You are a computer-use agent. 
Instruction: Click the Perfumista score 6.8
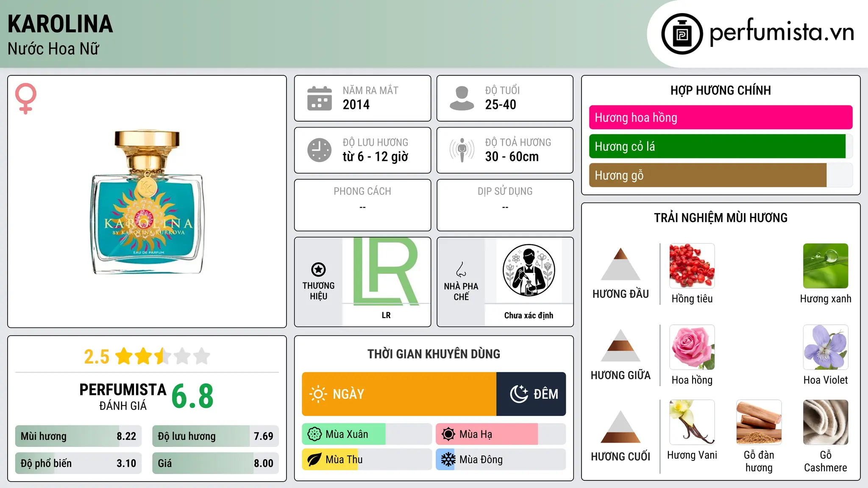coord(192,396)
